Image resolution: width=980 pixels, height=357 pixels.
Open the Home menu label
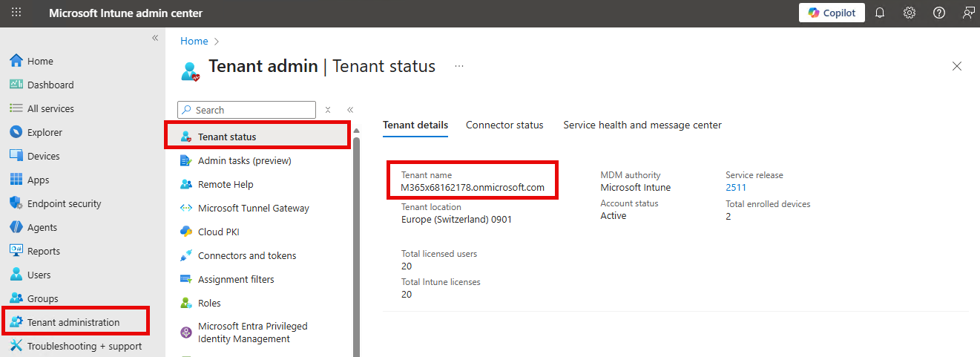pos(40,61)
